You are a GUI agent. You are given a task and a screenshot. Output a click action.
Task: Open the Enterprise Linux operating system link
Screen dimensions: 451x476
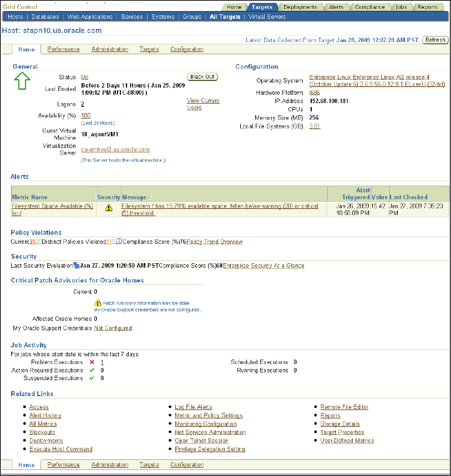pyautogui.click(x=377, y=80)
